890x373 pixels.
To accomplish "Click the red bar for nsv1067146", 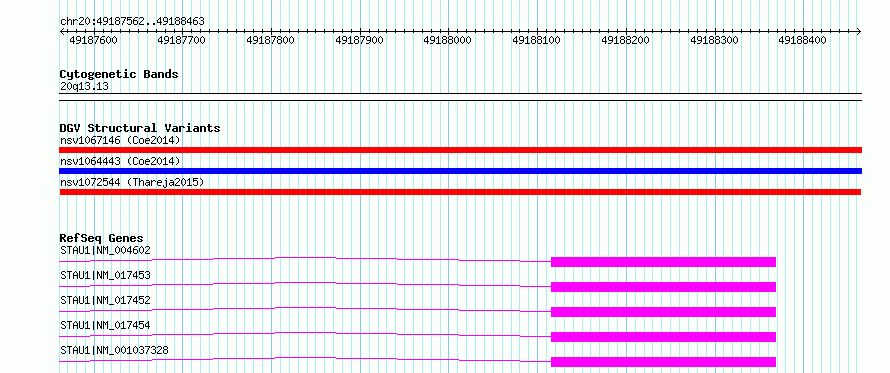I will 460,150.
